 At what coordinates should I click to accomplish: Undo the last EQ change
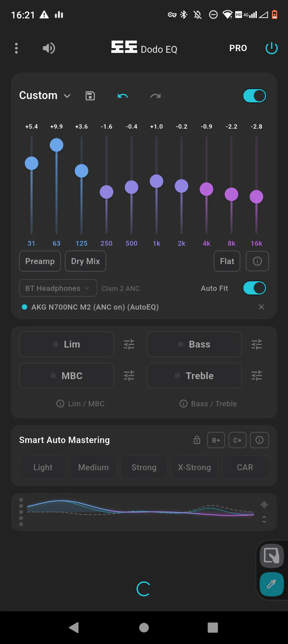[x=123, y=96]
